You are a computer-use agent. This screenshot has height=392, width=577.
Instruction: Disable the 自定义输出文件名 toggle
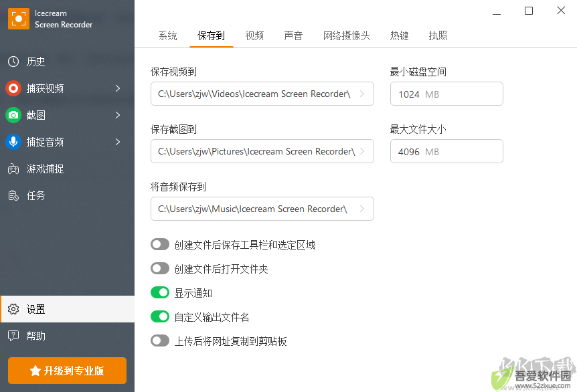click(x=160, y=316)
